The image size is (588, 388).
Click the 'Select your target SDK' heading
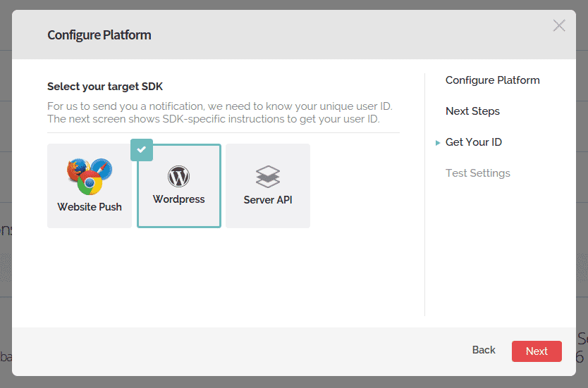[x=105, y=87]
